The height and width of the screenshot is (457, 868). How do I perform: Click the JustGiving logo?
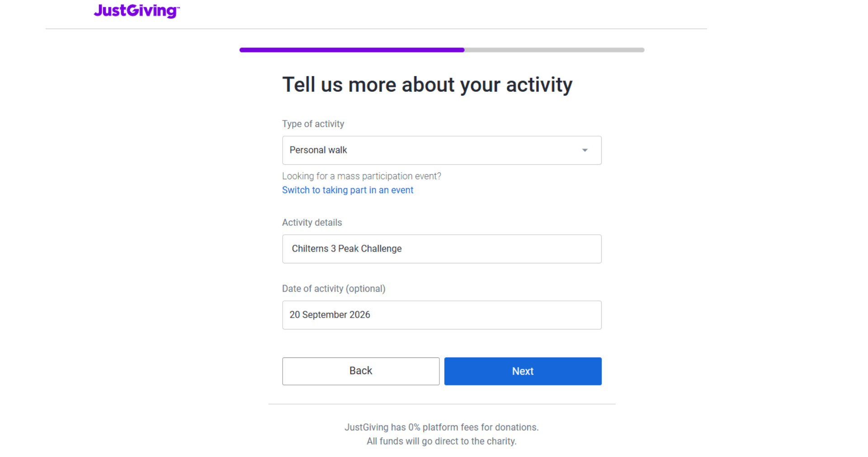[137, 10]
